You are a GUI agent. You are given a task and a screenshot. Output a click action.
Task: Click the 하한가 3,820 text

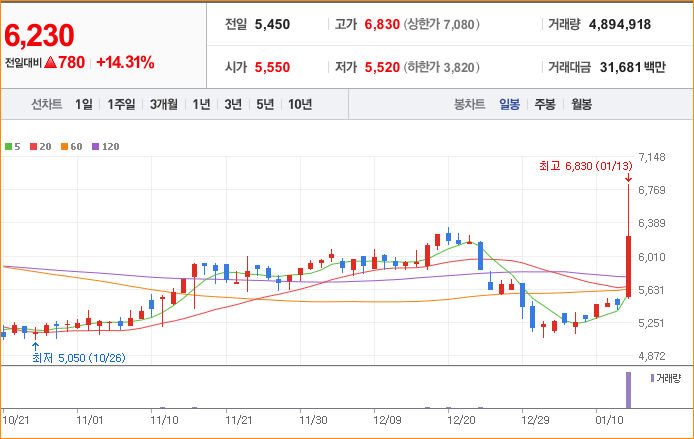point(441,67)
